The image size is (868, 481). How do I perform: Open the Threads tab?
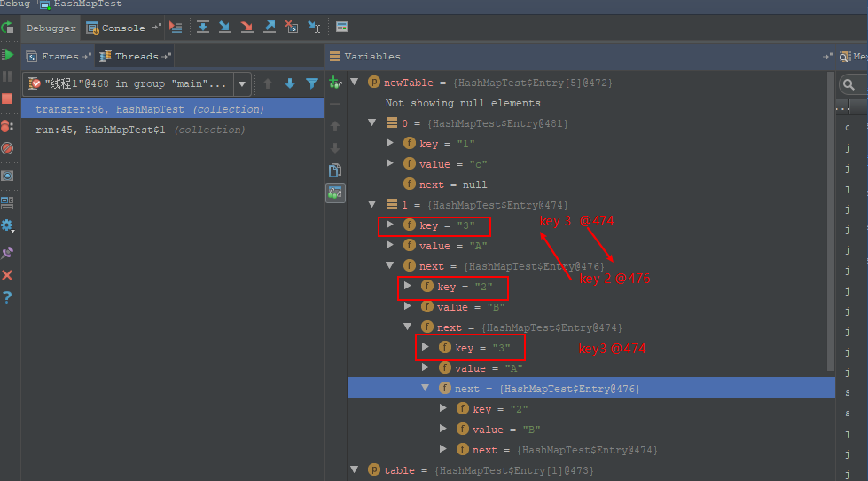135,57
